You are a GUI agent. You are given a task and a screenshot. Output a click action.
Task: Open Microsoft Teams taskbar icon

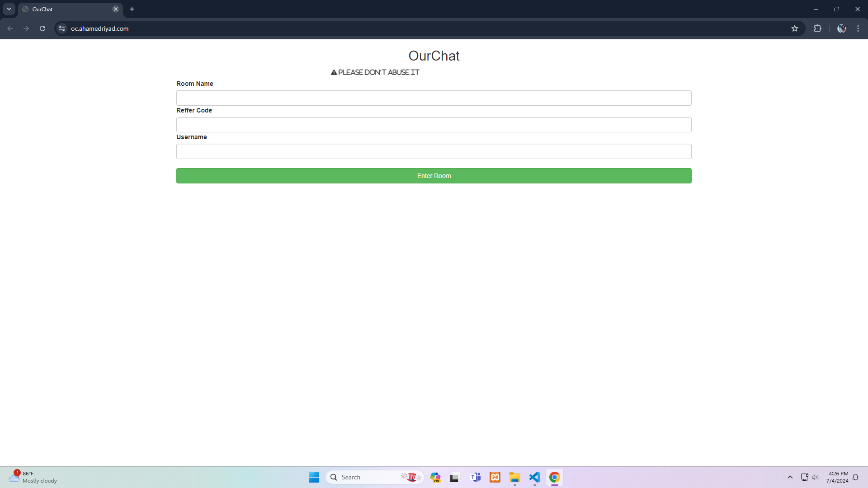click(x=475, y=477)
